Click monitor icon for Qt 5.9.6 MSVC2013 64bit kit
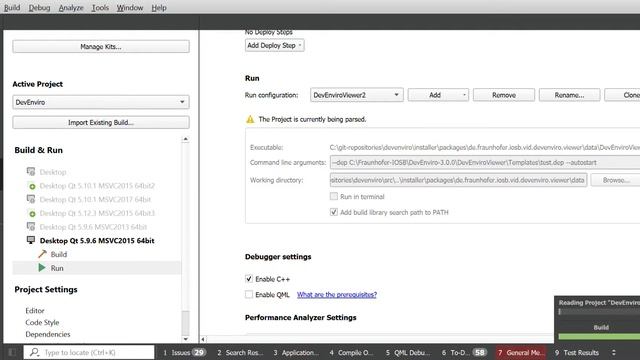Image resolution: width=640 pixels, height=360 pixels. pos(31,227)
